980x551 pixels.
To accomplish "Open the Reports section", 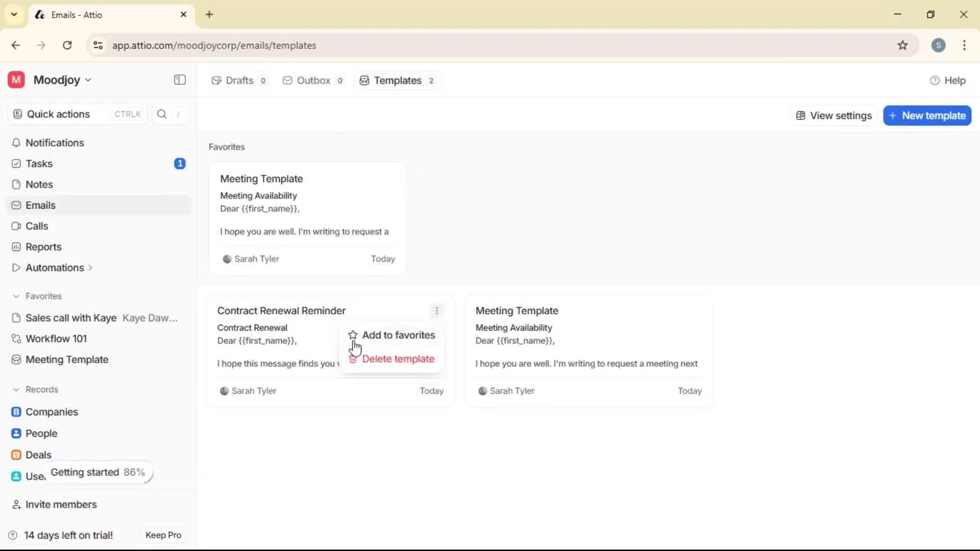I will [42, 247].
